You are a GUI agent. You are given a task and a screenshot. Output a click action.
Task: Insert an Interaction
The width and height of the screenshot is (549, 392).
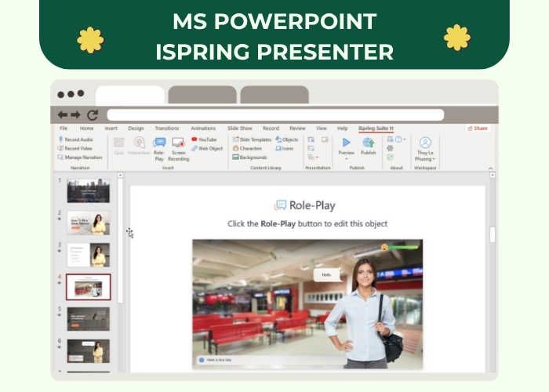(x=139, y=146)
